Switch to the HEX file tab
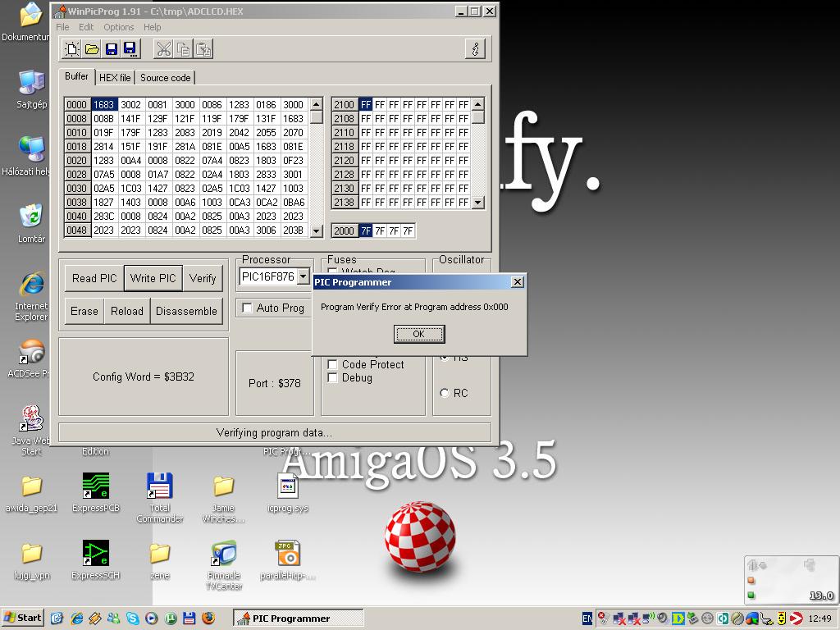 [x=115, y=78]
